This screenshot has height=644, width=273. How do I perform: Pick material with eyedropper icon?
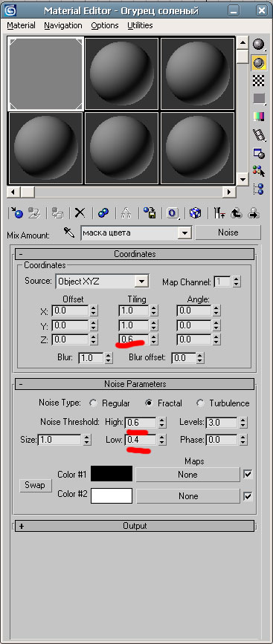point(68,233)
